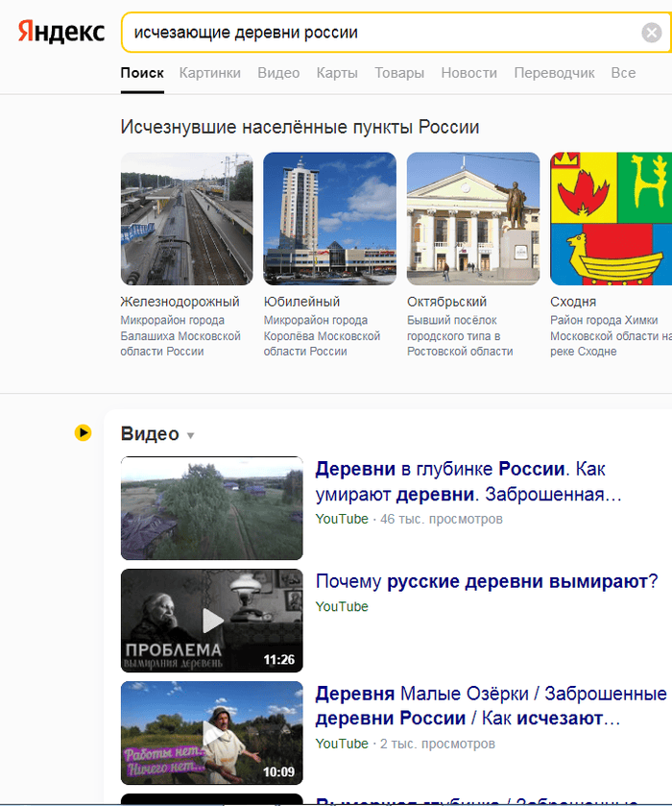Open the Октябрьский building photo card
Image resolution: width=672 pixels, height=806 pixels.
(x=473, y=218)
